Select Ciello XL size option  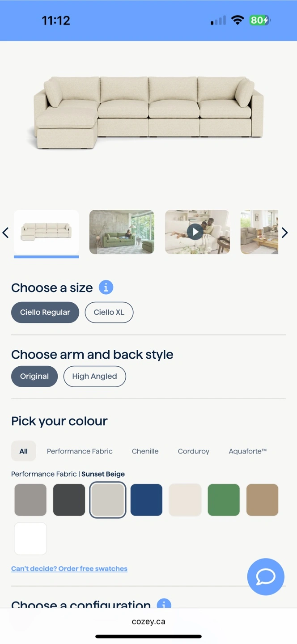click(109, 312)
